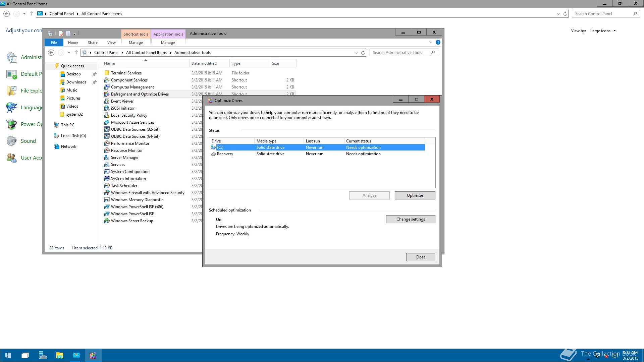644x362 pixels.
Task: Switch to the View ribbon tab
Action: (111, 43)
